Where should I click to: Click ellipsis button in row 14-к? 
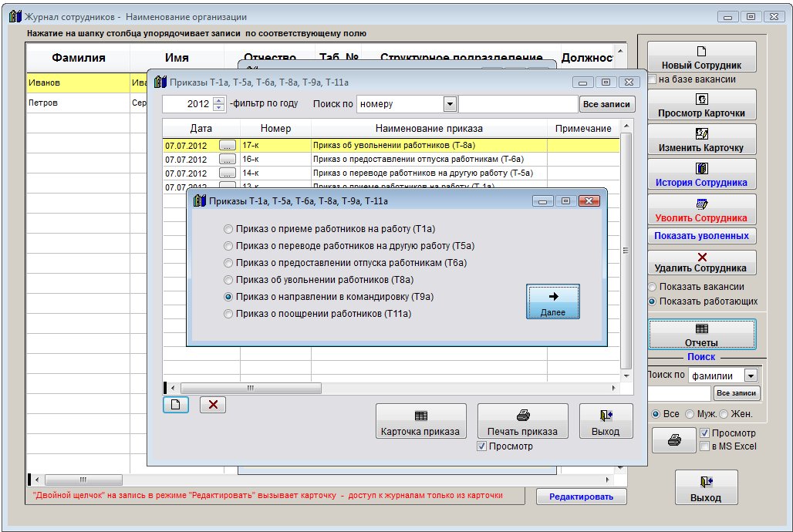pos(227,173)
